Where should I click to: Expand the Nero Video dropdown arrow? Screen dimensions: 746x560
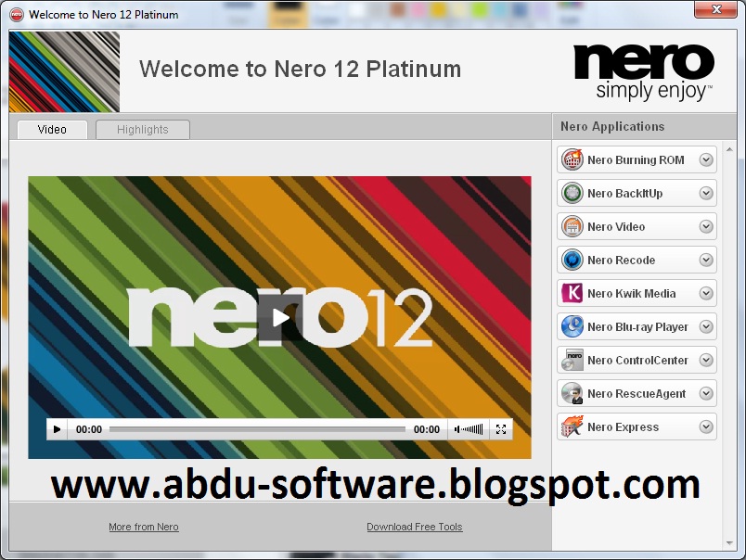click(706, 226)
